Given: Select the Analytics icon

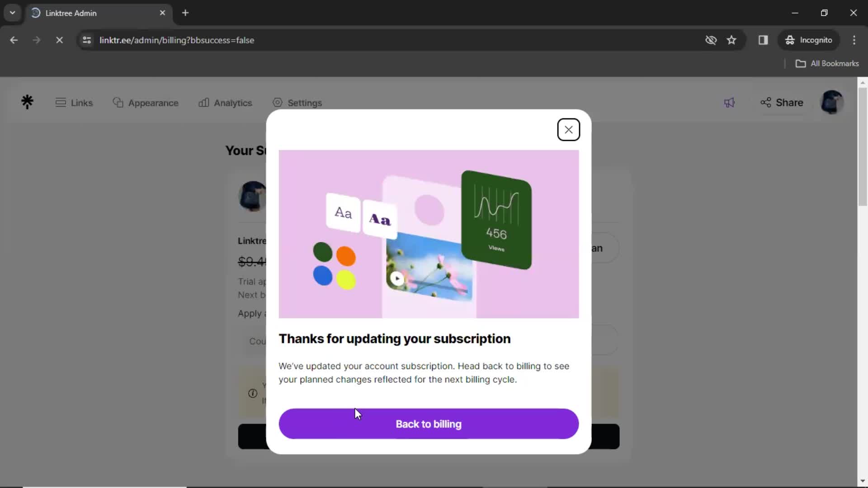Looking at the screenshot, I should click(204, 103).
